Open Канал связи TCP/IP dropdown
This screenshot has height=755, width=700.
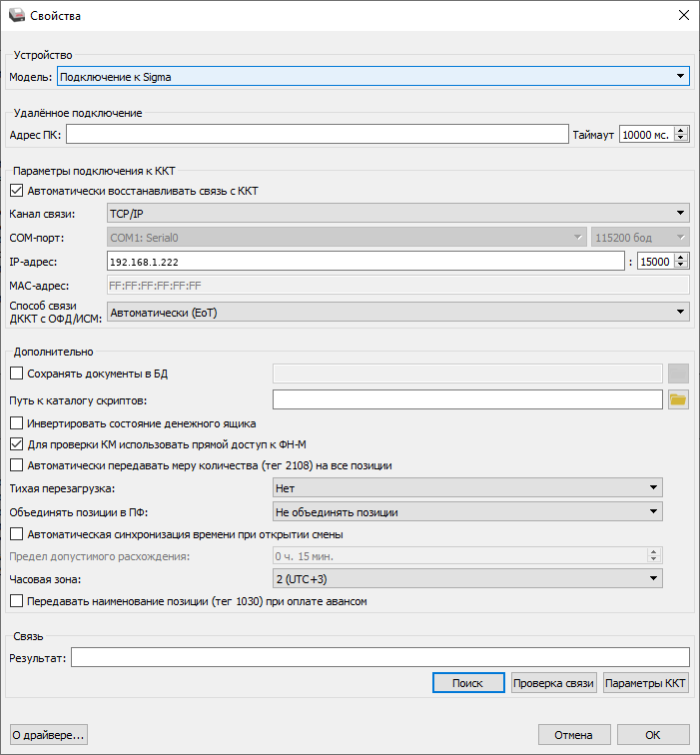(x=397, y=214)
